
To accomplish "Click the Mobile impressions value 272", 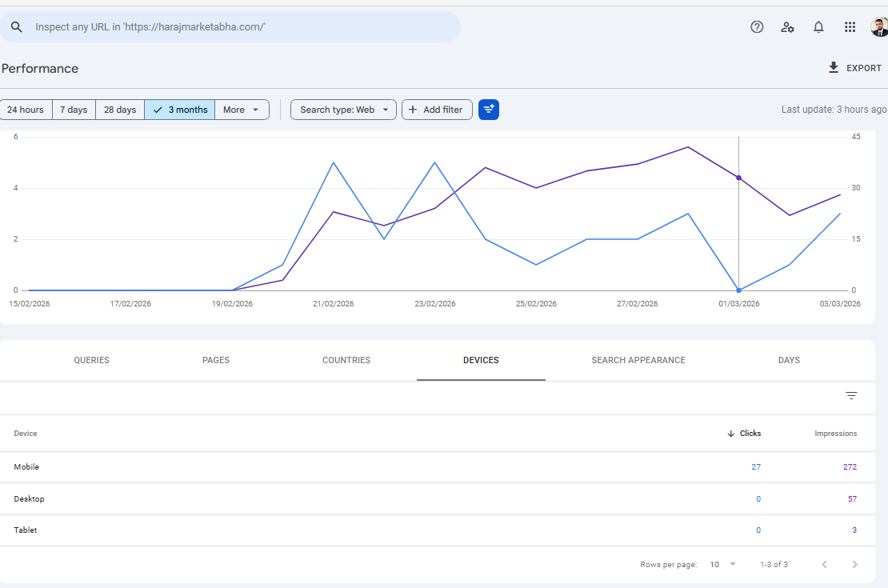I will tap(850, 466).
